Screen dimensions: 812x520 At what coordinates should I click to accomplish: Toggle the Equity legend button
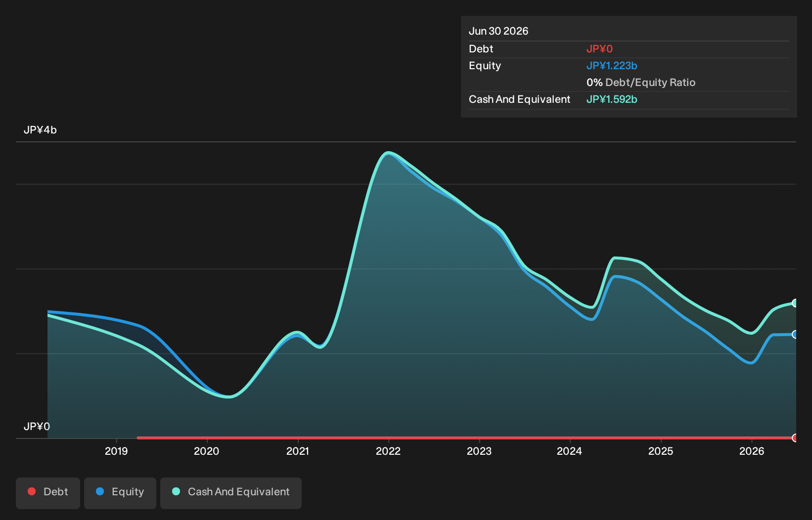(120, 493)
